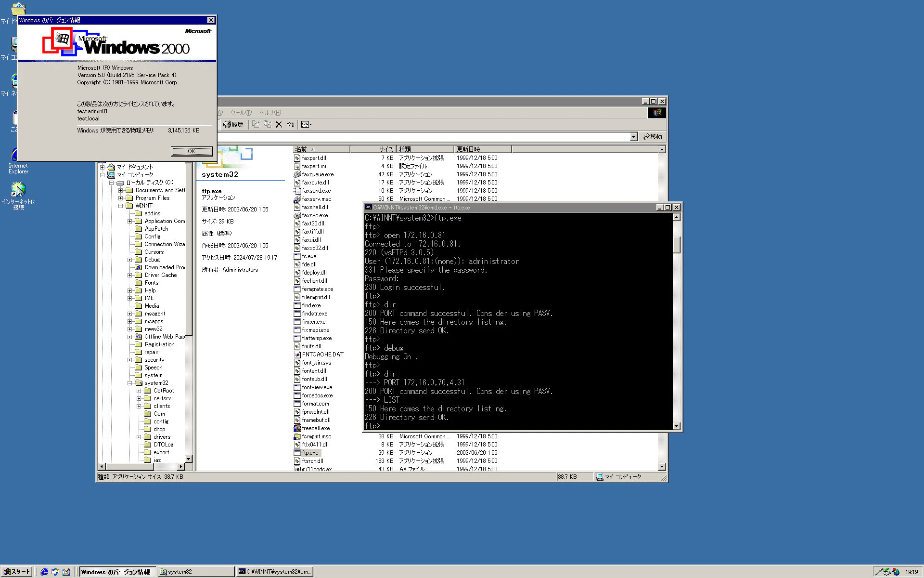Screen dimensions: 924x578
Task: Click the Move To folder toolbar icon
Action: 256,124
